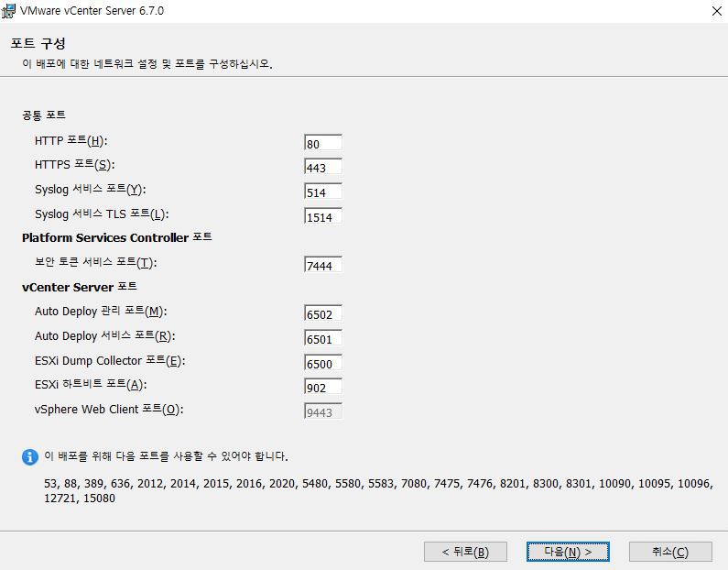The width and height of the screenshot is (728, 570).
Task: Click the blue information icon
Action: [x=29, y=456]
